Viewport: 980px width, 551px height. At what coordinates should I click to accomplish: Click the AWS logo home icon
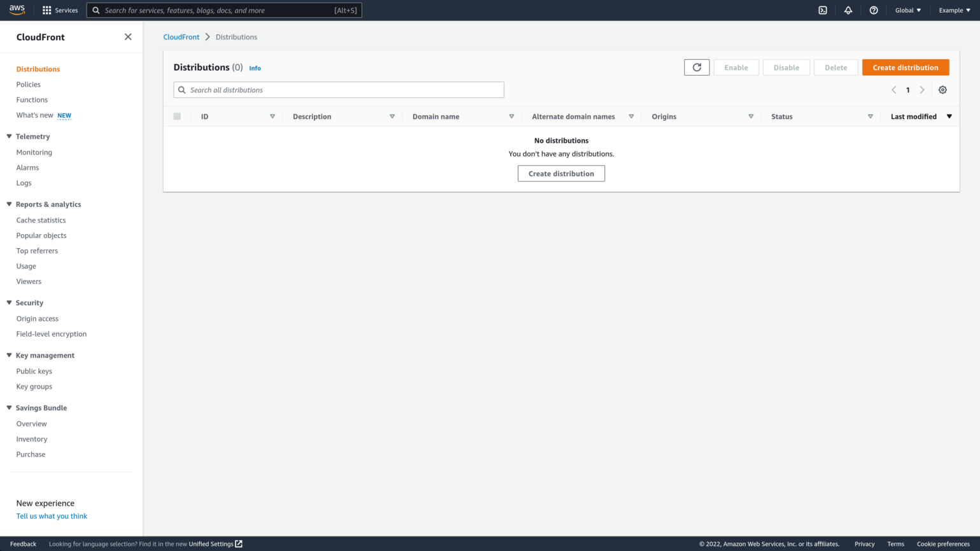(17, 10)
